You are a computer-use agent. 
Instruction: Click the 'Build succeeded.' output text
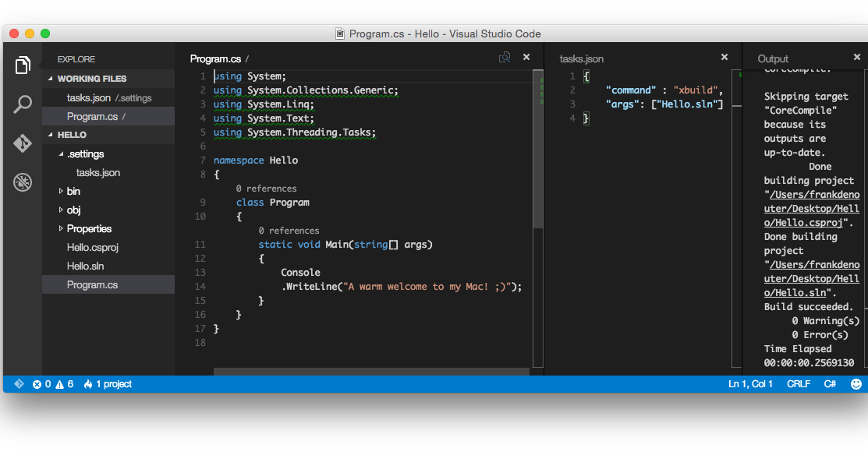[808, 307]
